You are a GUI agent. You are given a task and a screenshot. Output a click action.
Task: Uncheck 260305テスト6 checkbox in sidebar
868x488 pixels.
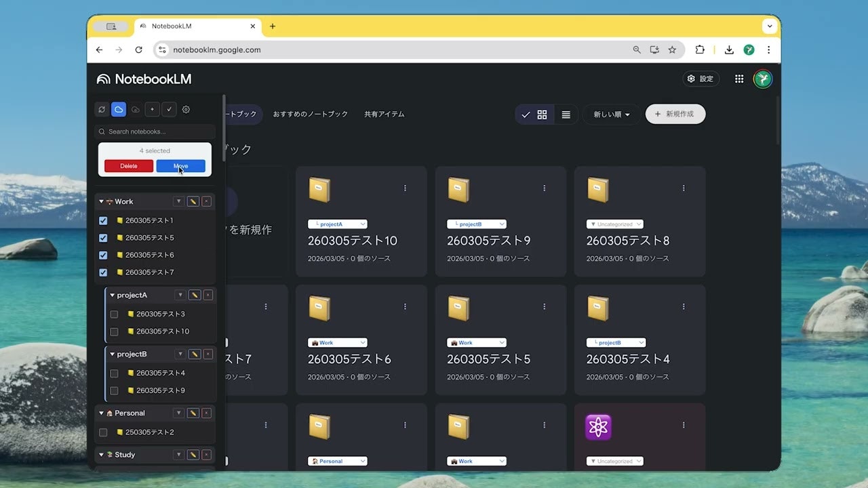[103, 255]
